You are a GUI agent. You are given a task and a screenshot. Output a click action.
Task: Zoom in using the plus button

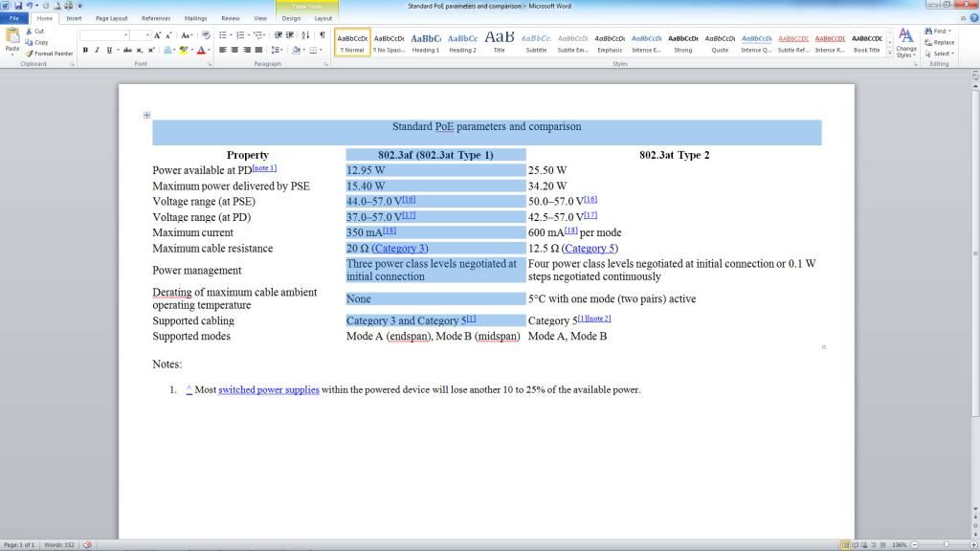point(973,544)
